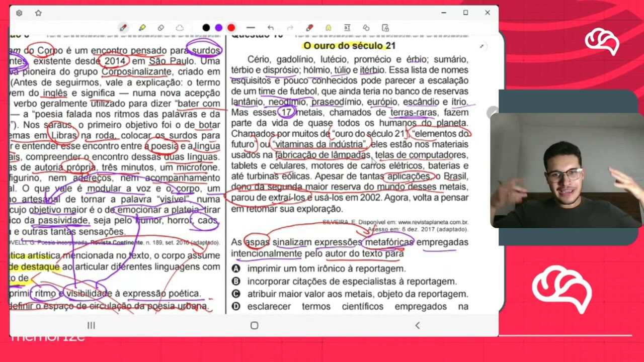Click the brain logo at top right

click(602, 43)
